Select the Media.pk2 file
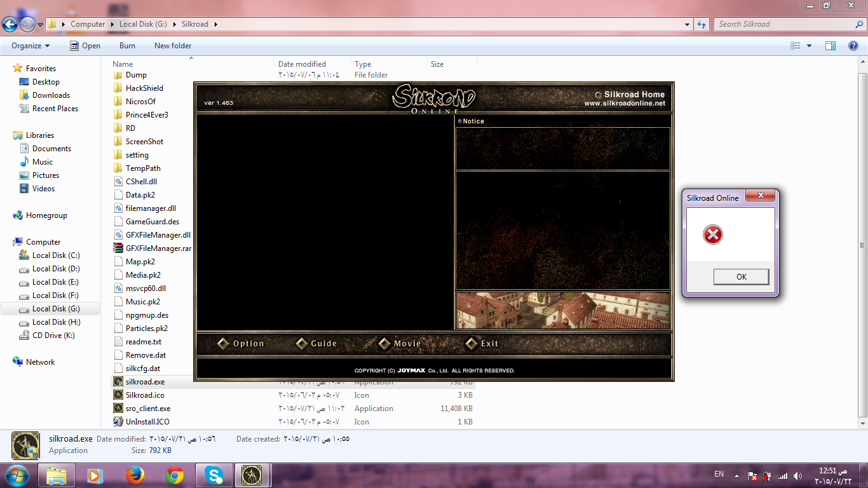Image resolution: width=868 pixels, height=488 pixels. [143, 275]
